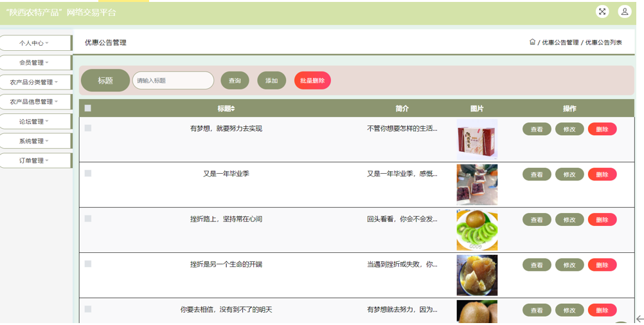Click the 图片 column header
The image size is (644, 325).
coord(477,109)
